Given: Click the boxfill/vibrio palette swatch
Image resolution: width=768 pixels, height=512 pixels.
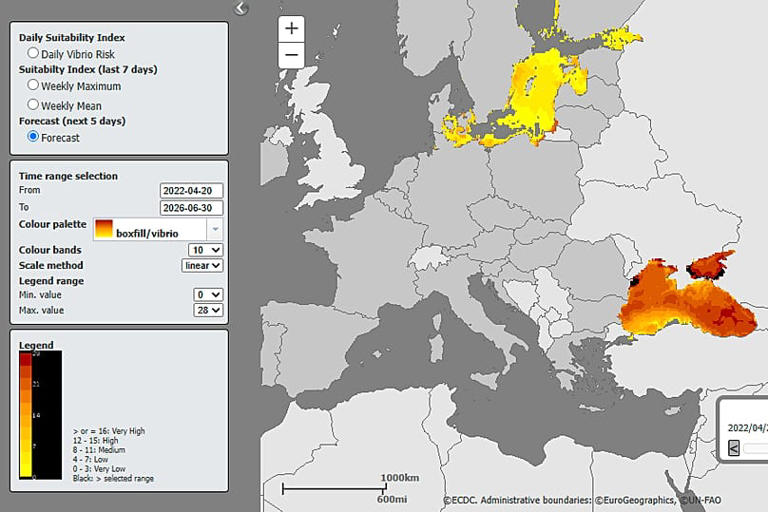Looking at the screenshot, I should (x=104, y=229).
